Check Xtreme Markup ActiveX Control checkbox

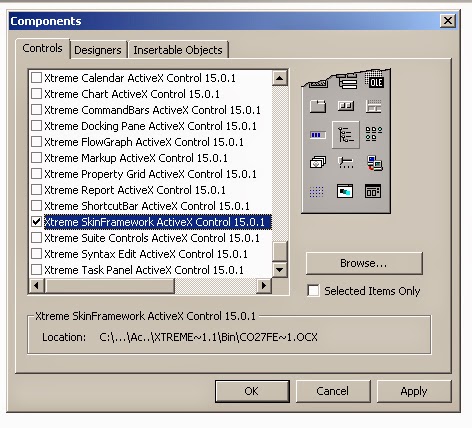(x=36, y=158)
